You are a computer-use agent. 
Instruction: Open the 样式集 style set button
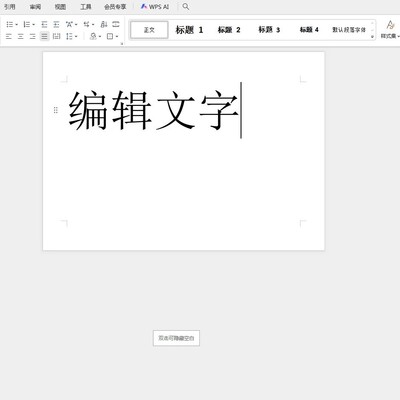click(390, 29)
